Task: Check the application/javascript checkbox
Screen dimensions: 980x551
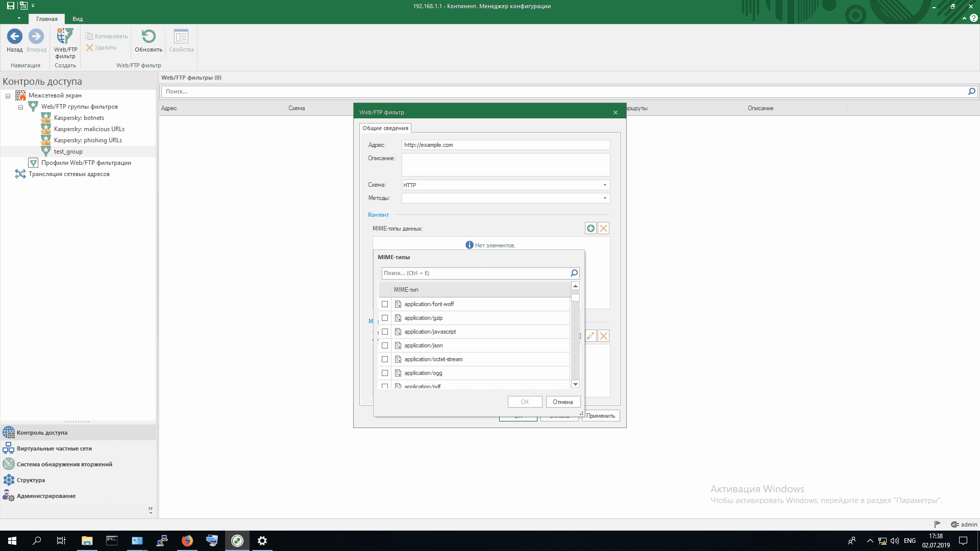Action: pyautogui.click(x=385, y=332)
